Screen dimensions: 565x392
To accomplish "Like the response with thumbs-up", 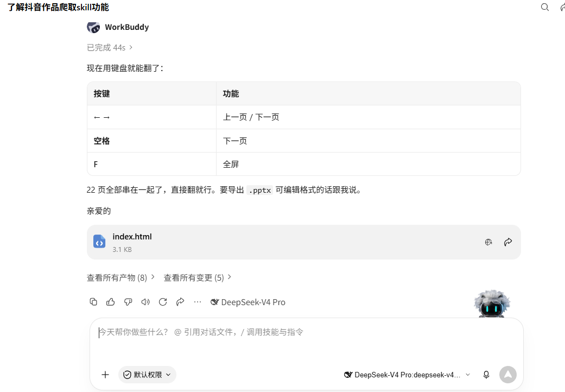I will [x=111, y=302].
